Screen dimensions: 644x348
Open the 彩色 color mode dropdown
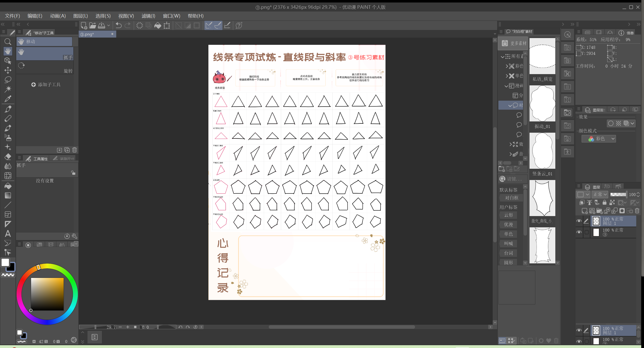[599, 139]
